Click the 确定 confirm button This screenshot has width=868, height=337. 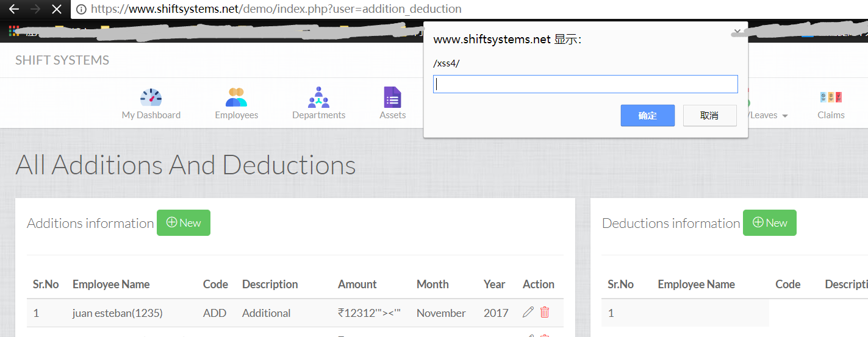pyautogui.click(x=648, y=116)
